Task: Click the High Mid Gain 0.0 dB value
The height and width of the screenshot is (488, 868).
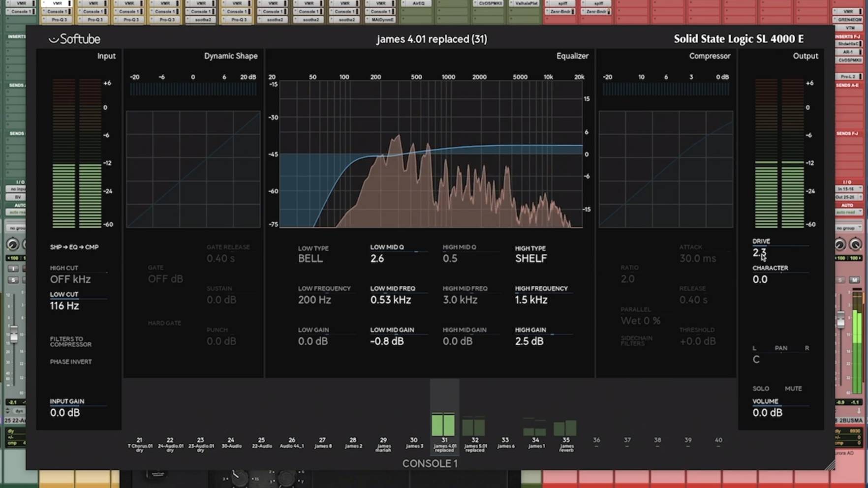Action: (x=458, y=341)
